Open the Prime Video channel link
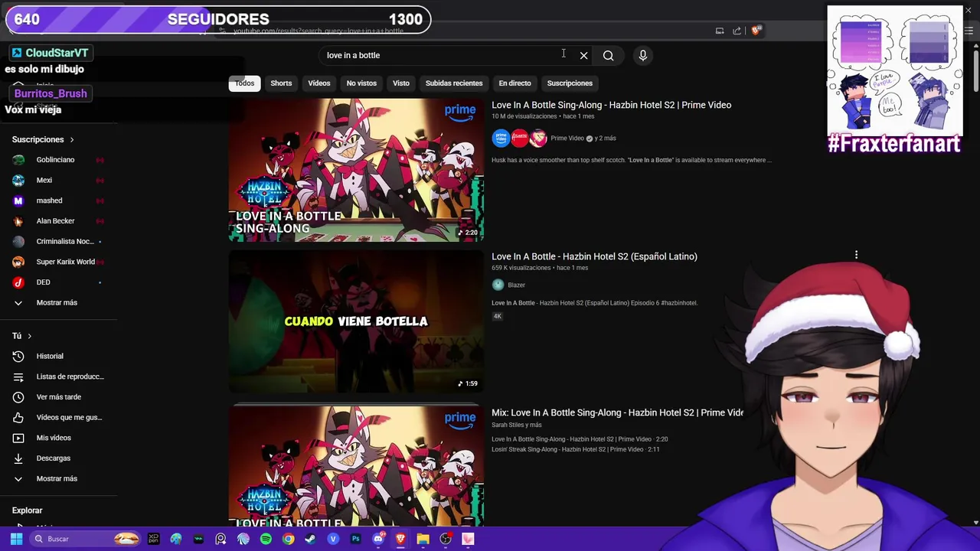Viewport: 980px width, 551px height. pyautogui.click(x=567, y=139)
